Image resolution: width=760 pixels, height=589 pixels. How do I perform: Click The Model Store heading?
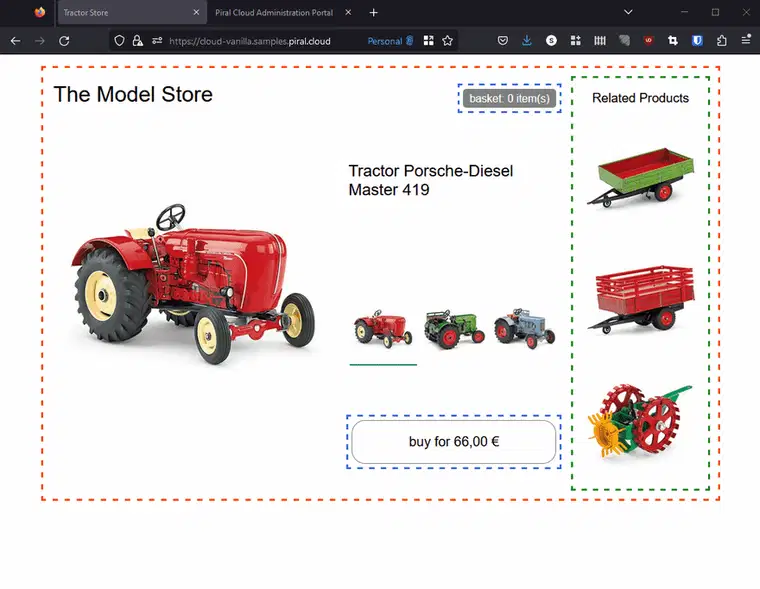(x=133, y=95)
